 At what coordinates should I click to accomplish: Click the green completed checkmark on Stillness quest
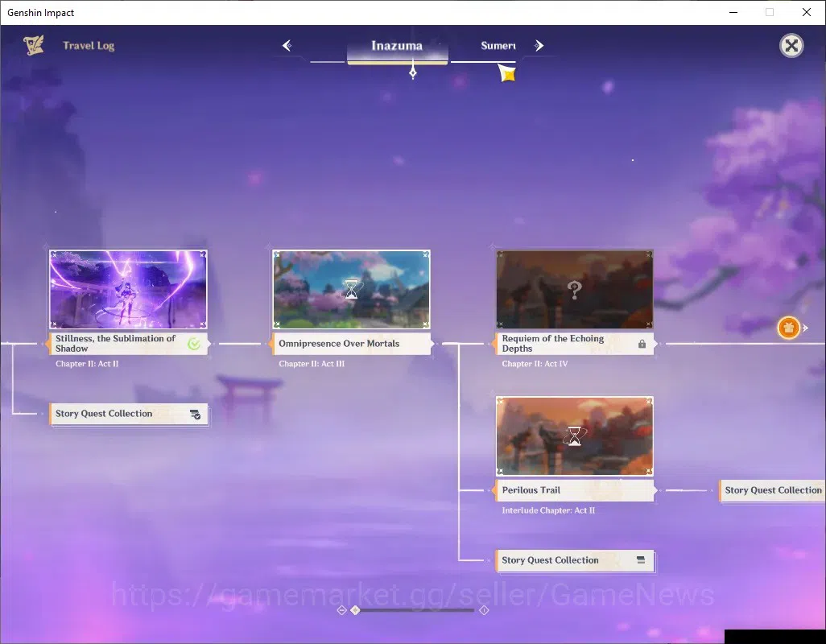194,344
